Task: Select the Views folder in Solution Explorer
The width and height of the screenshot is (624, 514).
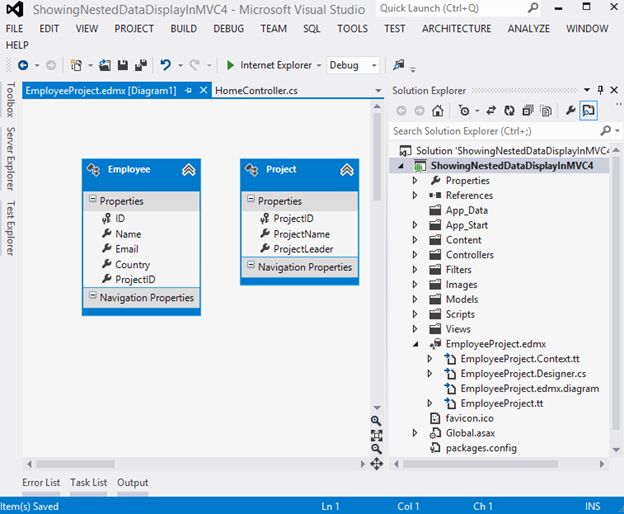Action: (458, 329)
